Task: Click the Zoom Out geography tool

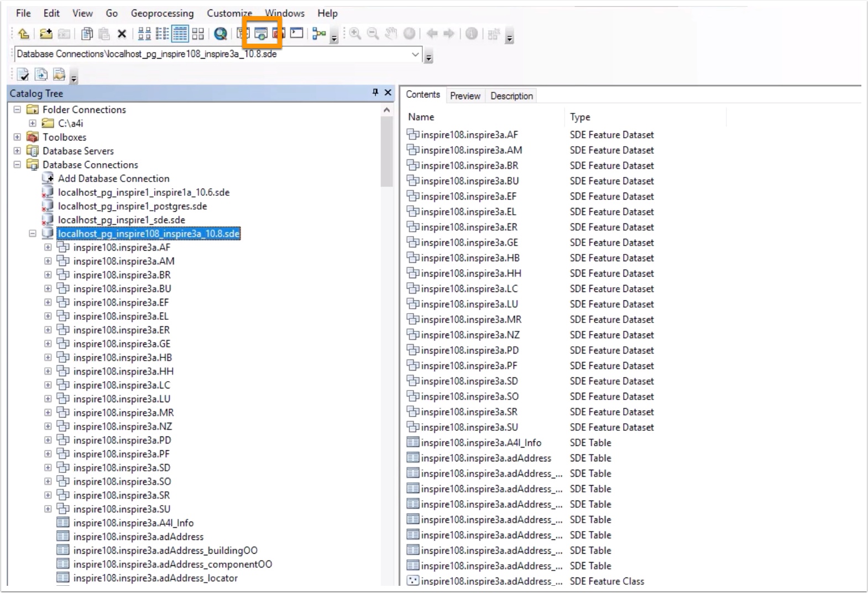Action: [373, 34]
